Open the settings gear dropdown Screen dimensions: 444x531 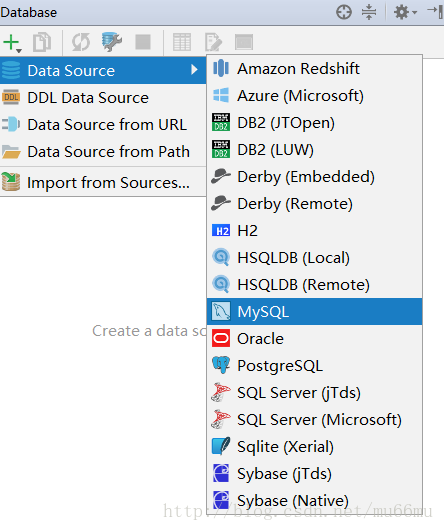tap(405, 13)
